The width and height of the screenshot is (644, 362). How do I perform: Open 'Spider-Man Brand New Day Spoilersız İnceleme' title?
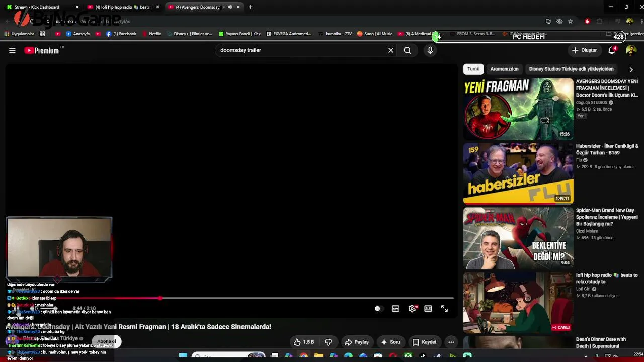[607, 217]
